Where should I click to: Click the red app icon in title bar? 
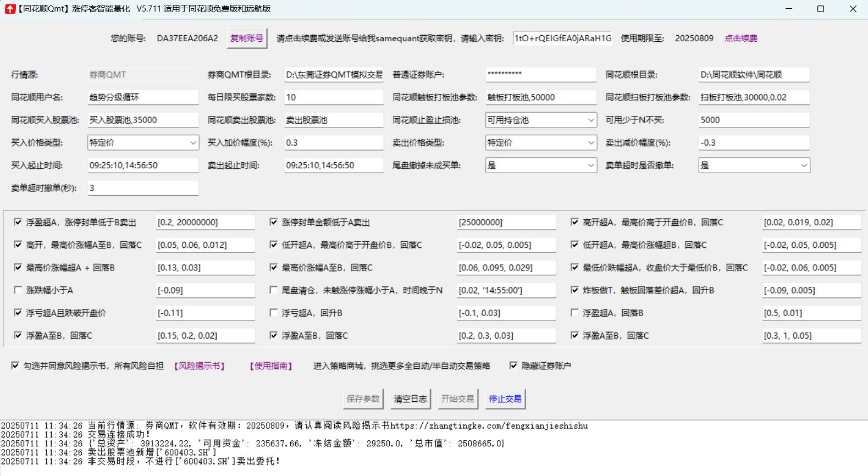tap(10, 9)
